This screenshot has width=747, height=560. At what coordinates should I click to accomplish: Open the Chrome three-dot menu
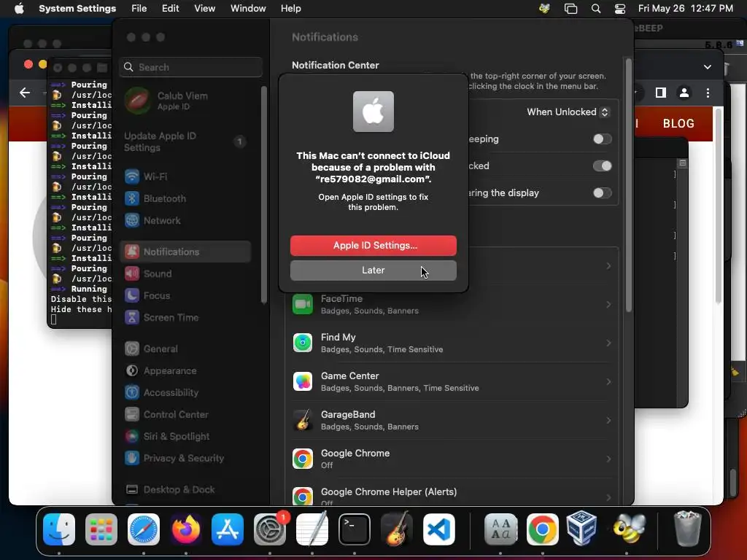pyautogui.click(x=708, y=93)
